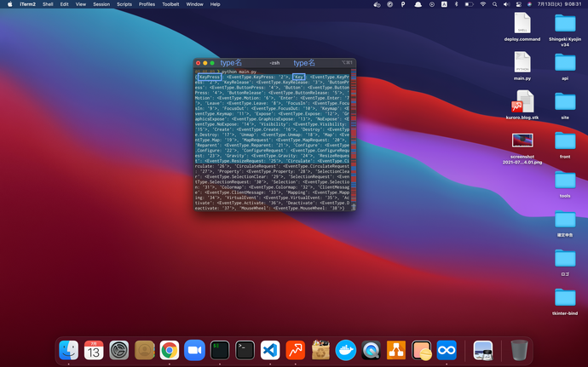
Task: Open the Trash in the dock
Action: (x=519, y=350)
